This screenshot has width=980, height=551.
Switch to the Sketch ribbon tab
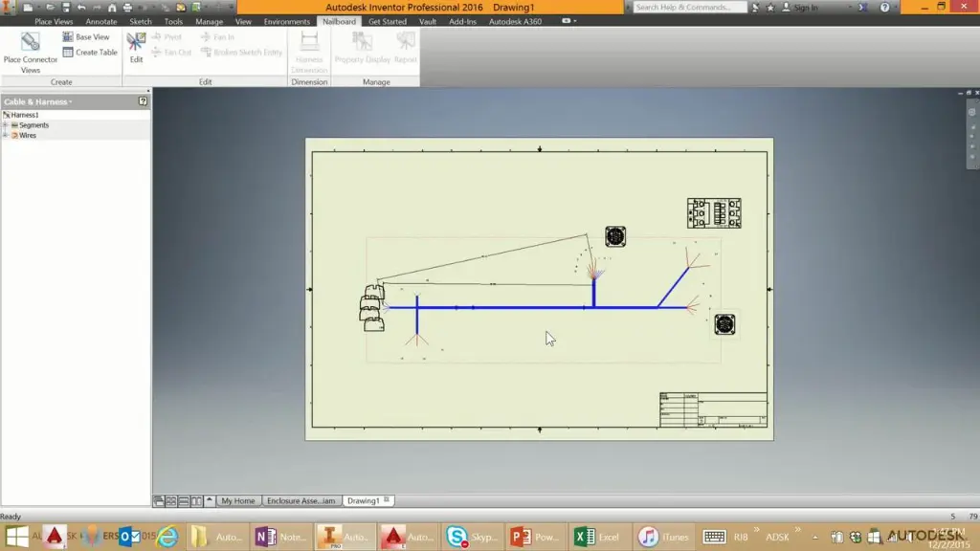click(141, 21)
